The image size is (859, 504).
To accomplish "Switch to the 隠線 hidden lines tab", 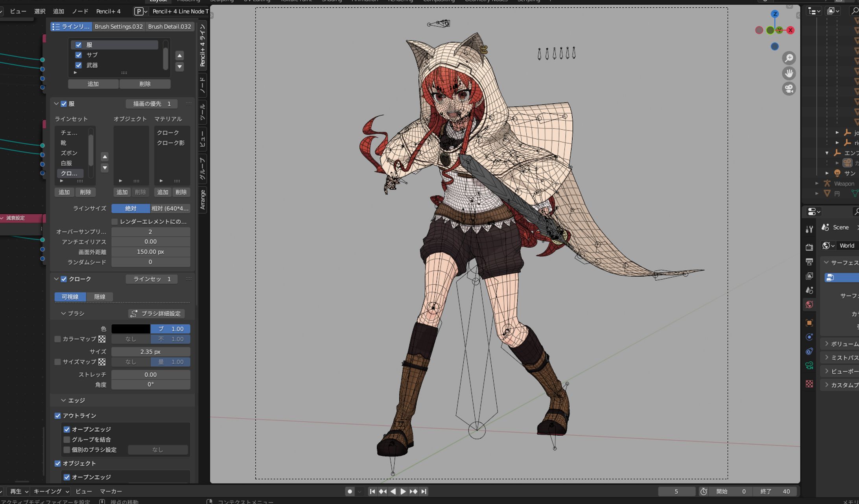I will tap(100, 297).
